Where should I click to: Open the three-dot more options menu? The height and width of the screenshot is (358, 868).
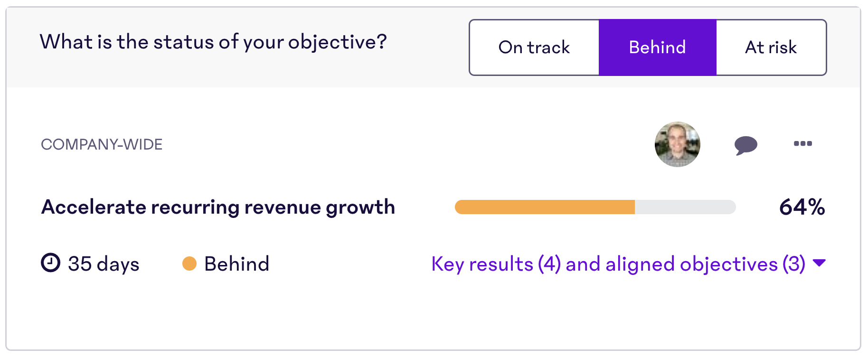point(803,143)
